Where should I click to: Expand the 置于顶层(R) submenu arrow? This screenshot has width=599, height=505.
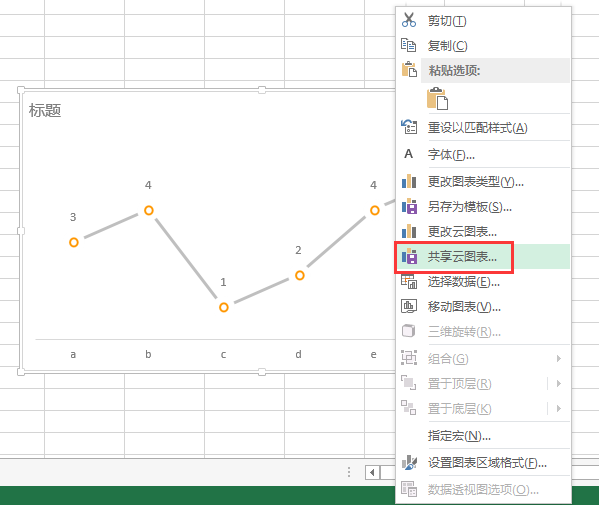pyautogui.click(x=559, y=383)
